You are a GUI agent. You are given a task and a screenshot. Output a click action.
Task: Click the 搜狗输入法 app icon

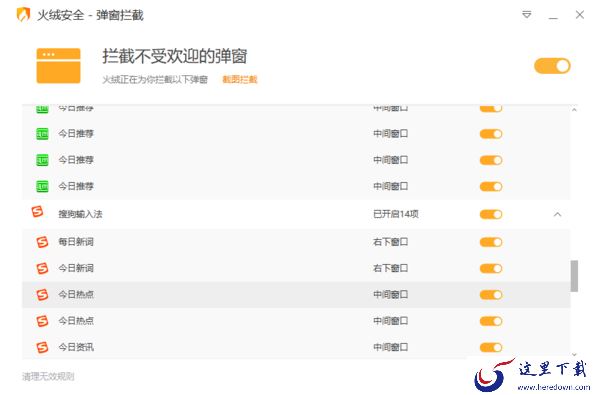click(38, 211)
